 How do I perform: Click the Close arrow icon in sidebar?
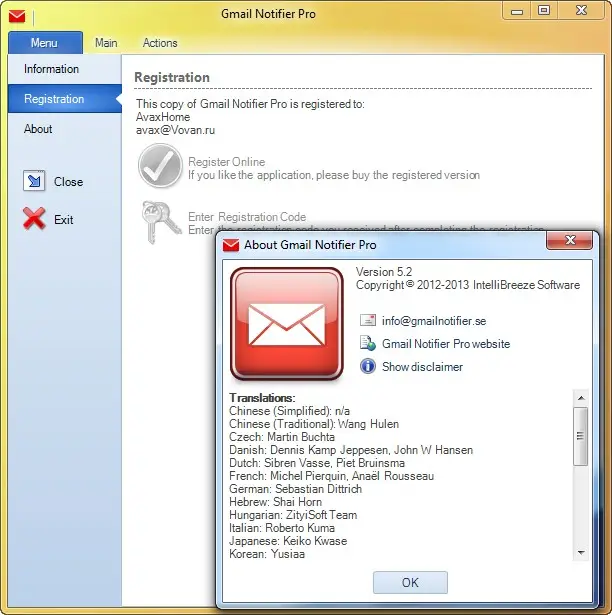click(x=34, y=181)
